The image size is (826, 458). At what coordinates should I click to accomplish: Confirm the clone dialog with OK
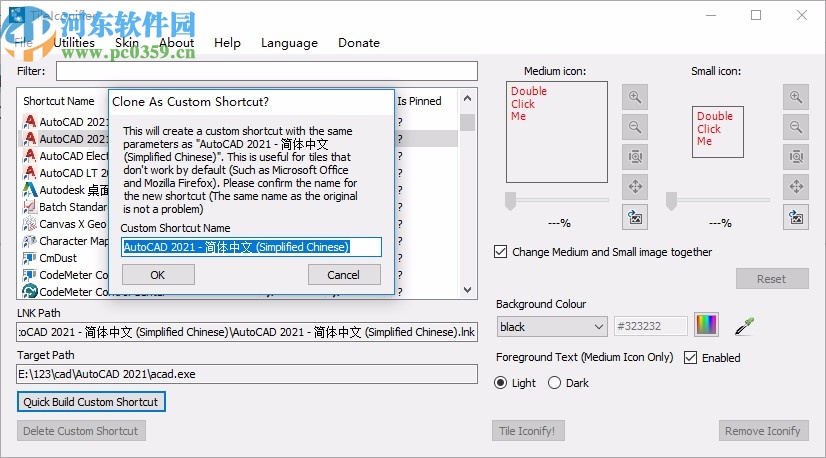click(158, 275)
